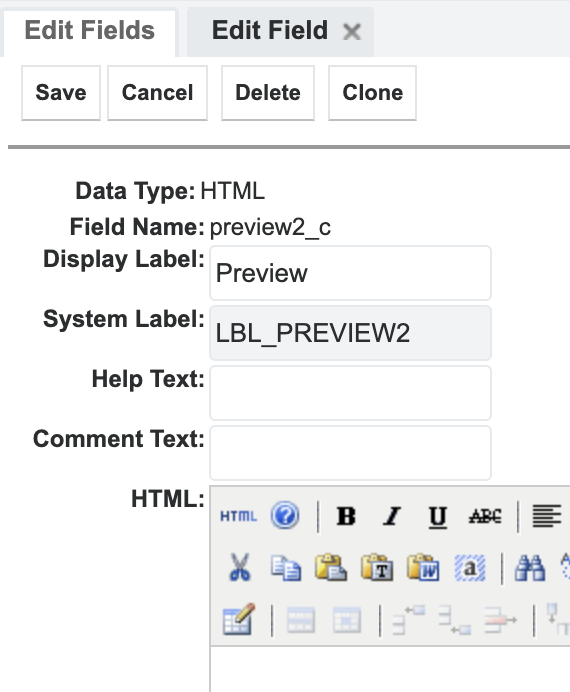The width and height of the screenshot is (570, 692).
Task: Click the Data Type value HTML
Action: coord(232,191)
